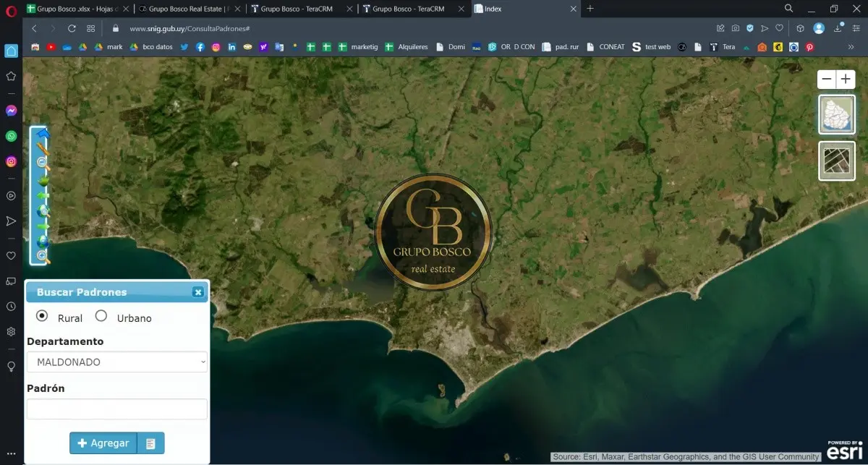The width and height of the screenshot is (868, 465).
Task: Expand the hidden bookmarks chevron
Action: point(851,47)
